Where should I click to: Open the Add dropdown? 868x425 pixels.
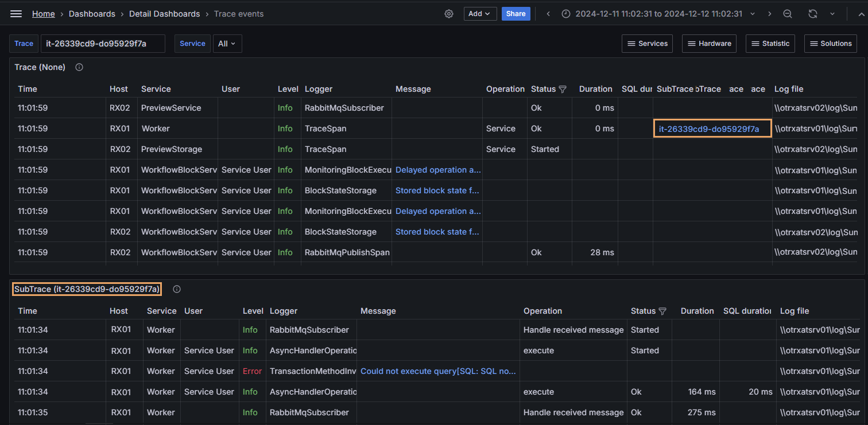pos(480,14)
